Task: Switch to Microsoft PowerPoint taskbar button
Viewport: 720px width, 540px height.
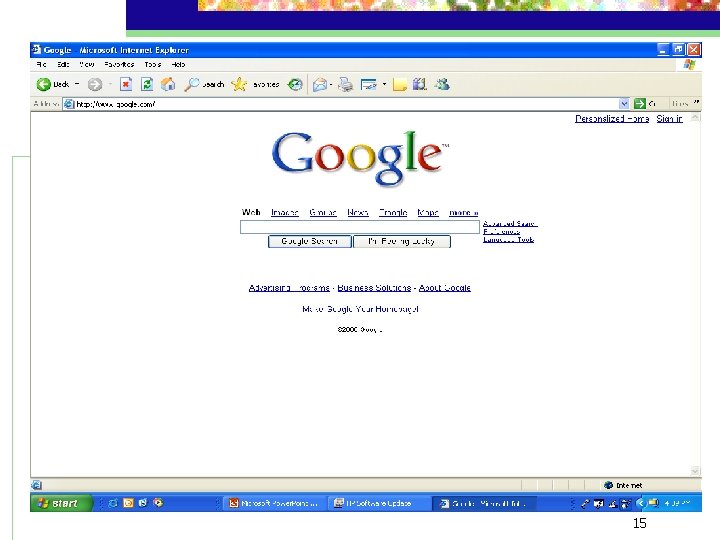Action: coord(274,503)
